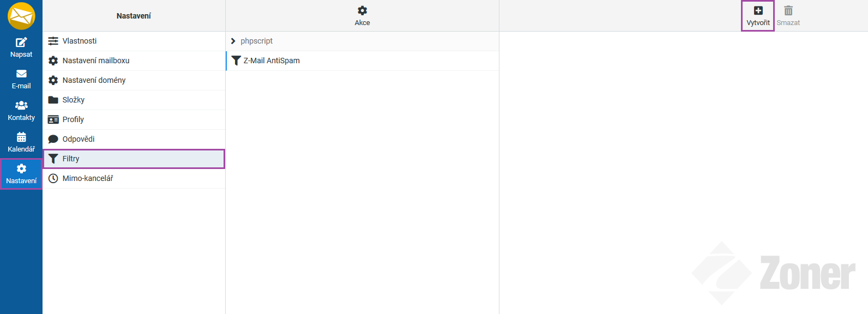Open Mimo-kancelář settings

[88, 178]
